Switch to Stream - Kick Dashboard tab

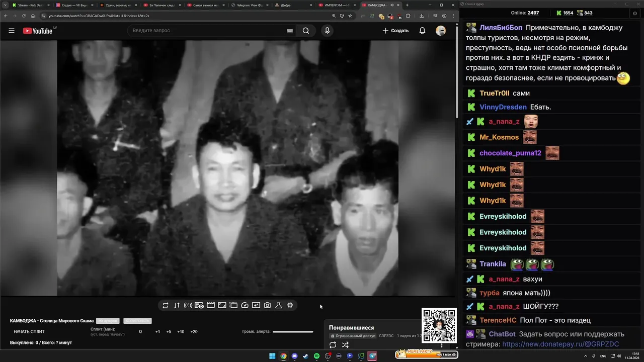click(x=31, y=5)
